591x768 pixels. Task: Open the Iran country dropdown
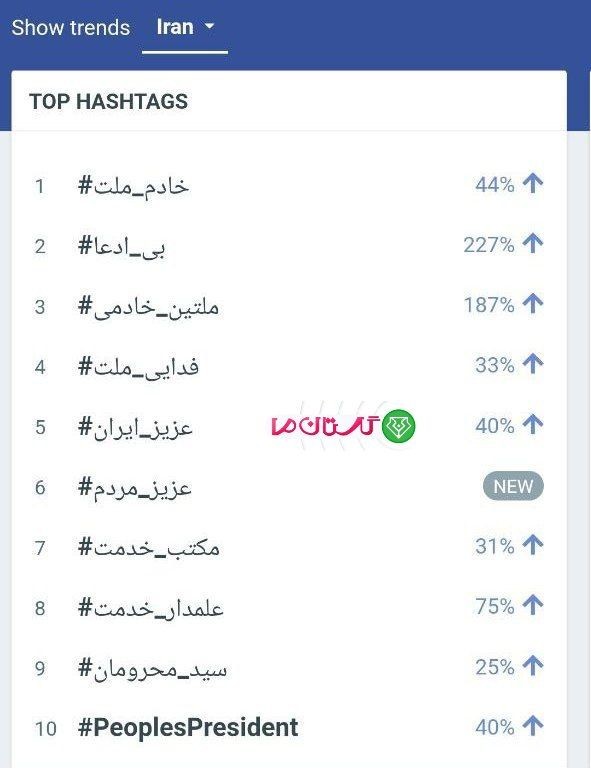pos(185,27)
